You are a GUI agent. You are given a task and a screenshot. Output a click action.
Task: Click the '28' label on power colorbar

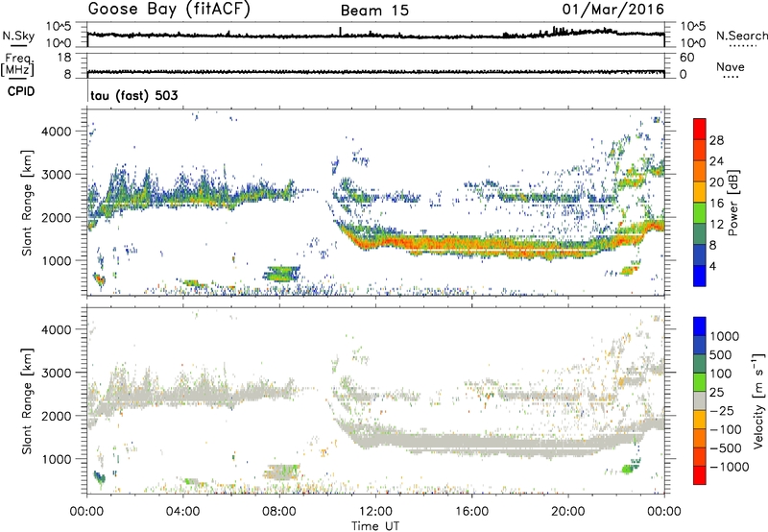point(716,140)
